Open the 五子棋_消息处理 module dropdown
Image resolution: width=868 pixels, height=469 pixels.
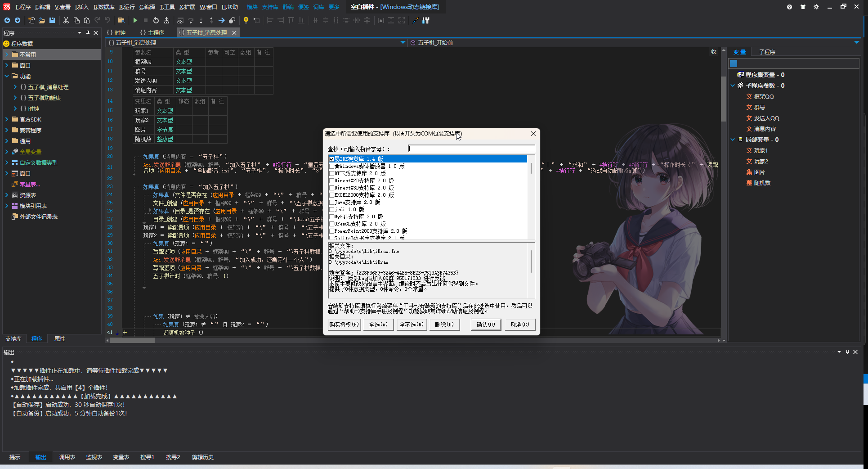(x=403, y=42)
